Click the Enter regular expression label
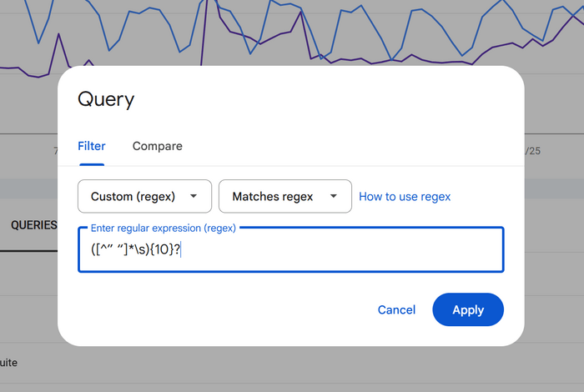This screenshot has width=584, height=392. click(x=163, y=228)
